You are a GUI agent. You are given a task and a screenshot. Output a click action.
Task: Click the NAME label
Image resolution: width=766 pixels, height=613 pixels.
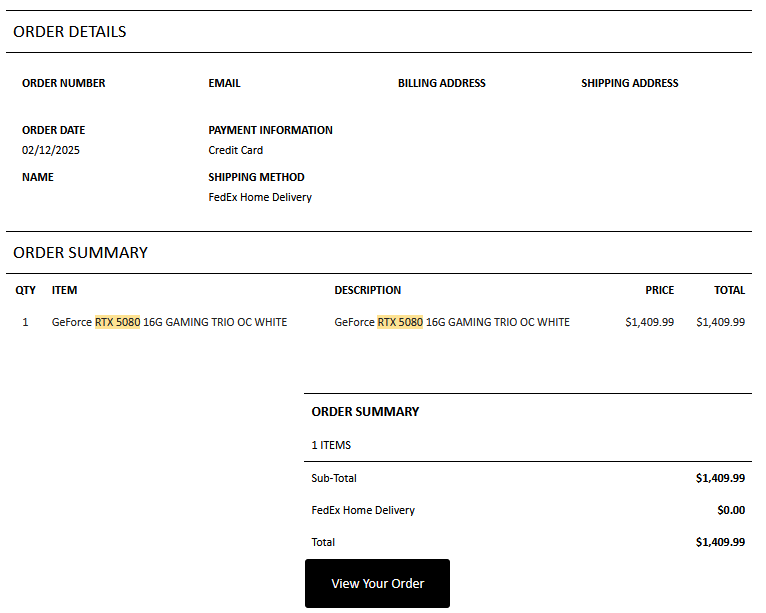[38, 177]
